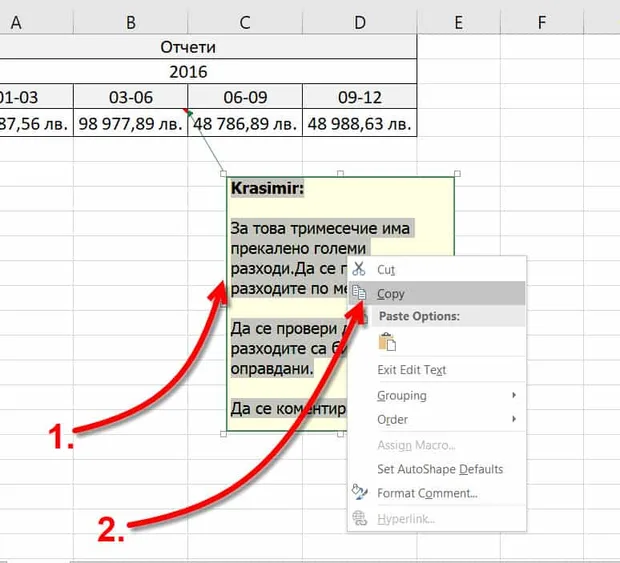Click the Hyperlink globe icon
Image resolution: width=620 pixels, height=563 pixels.
coord(360,518)
